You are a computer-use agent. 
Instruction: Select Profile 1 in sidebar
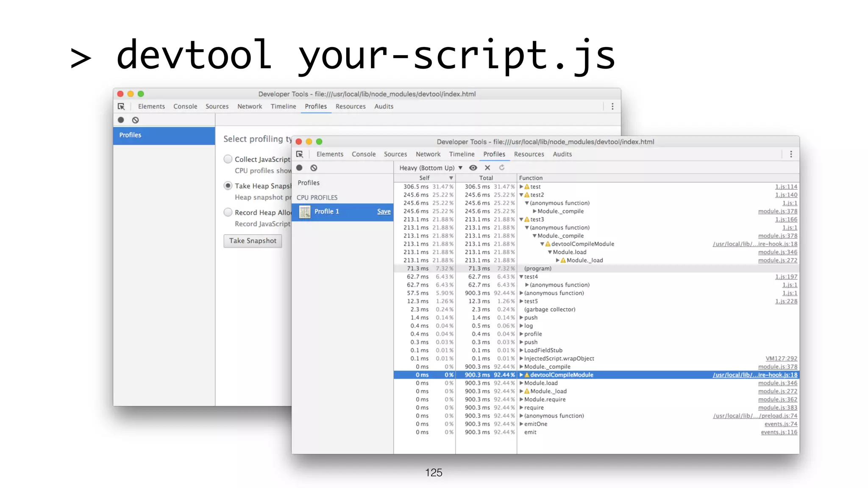coord(342,211)
